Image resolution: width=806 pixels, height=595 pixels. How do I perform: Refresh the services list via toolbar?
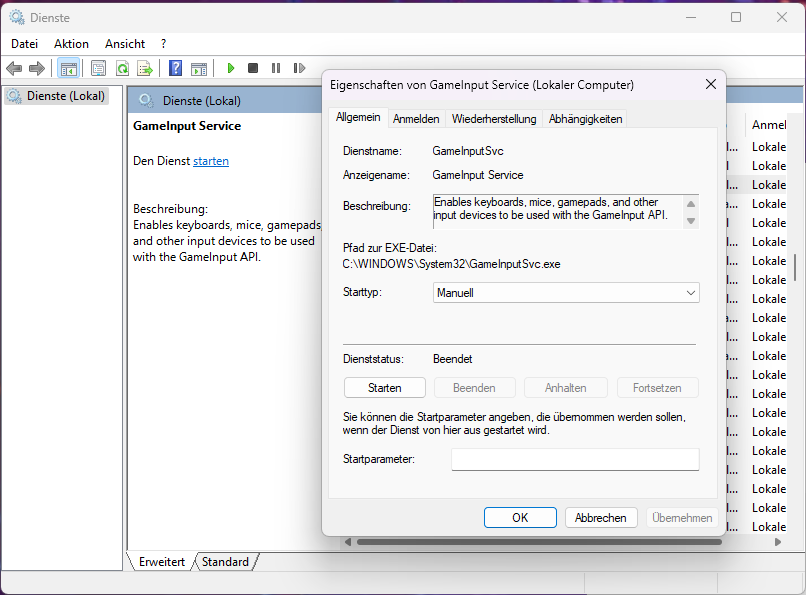pos(122,68)
